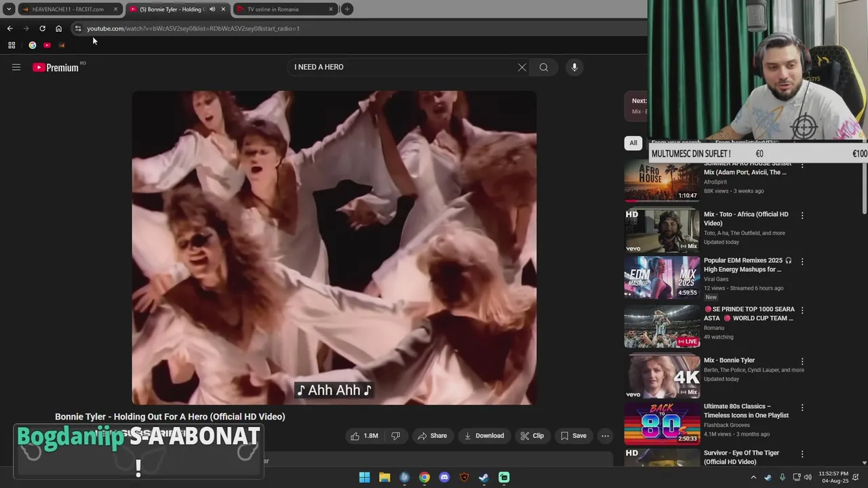The image size is (868, 488).
Task: Download the video
Action: click(484, 436)
